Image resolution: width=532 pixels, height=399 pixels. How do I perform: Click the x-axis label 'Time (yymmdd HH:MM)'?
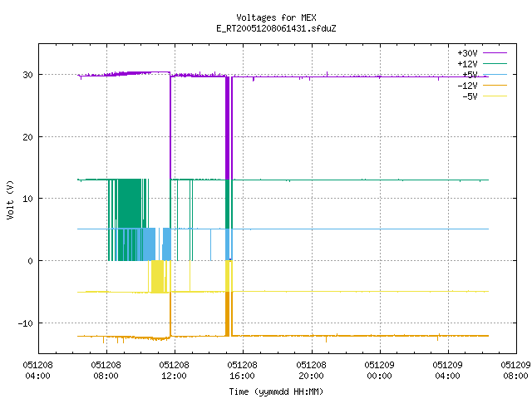276,392
